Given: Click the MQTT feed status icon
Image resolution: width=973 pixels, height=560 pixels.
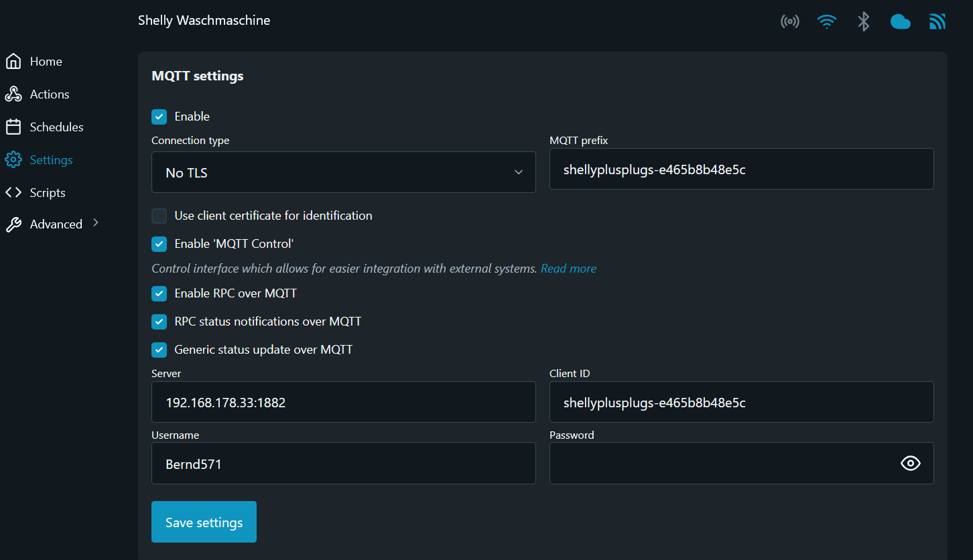Looking at the screenshot, I should [x=937, y=21].
